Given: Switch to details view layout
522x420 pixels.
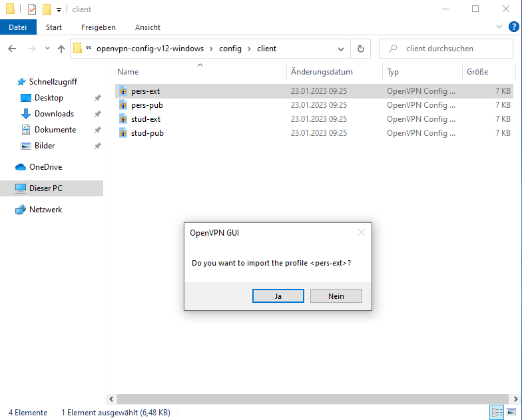Looking at the screenshot, I should pyautogui.click(x=497, y=413).
